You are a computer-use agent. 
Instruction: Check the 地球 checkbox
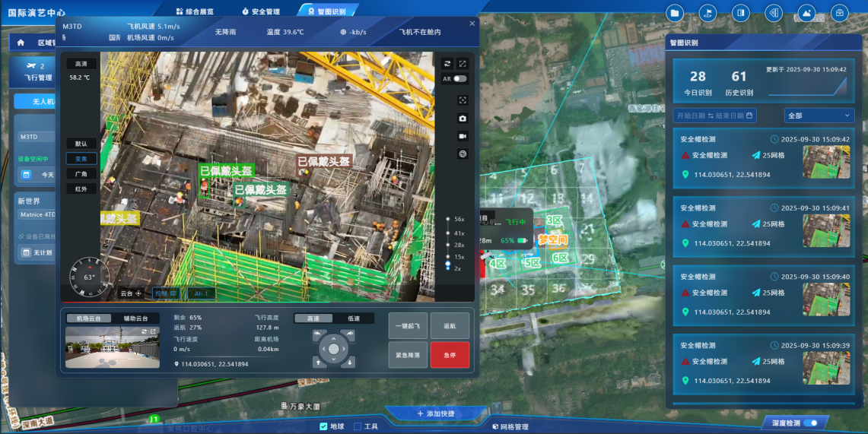pos(323,426)
